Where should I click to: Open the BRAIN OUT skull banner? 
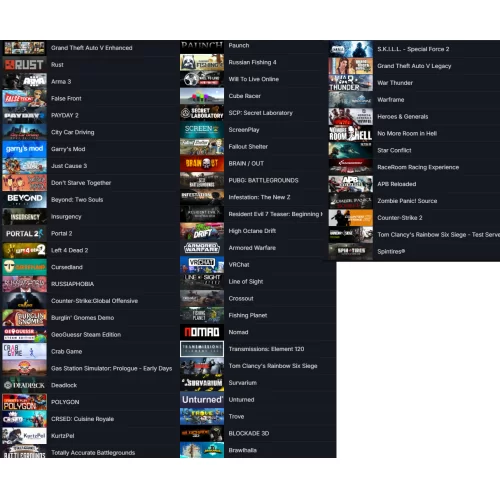(x=202, y=163)
